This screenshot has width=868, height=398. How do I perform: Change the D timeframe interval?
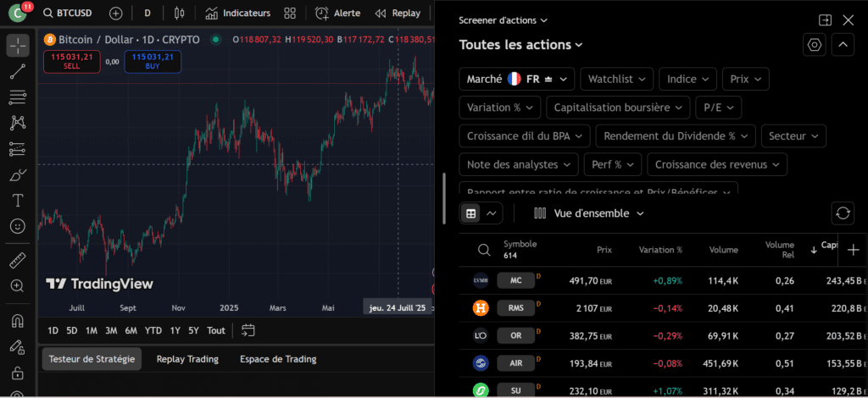point(147,14)
